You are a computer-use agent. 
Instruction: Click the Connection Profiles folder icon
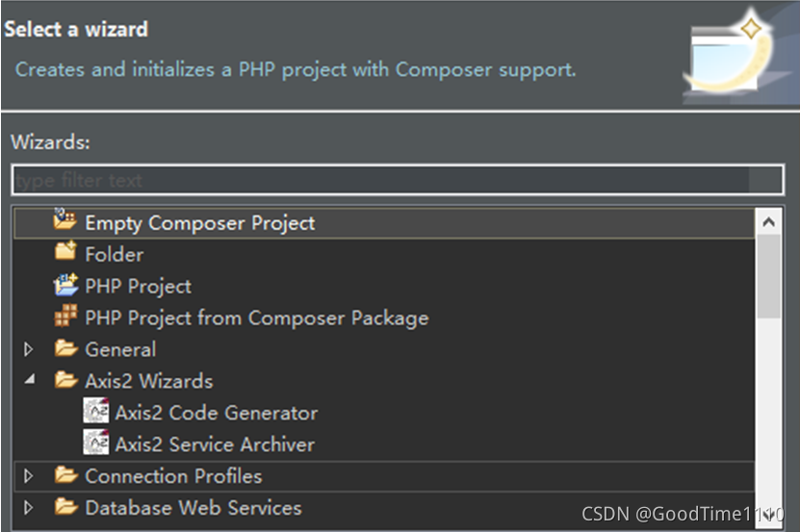pyautogui.click(x=65, y=475)
